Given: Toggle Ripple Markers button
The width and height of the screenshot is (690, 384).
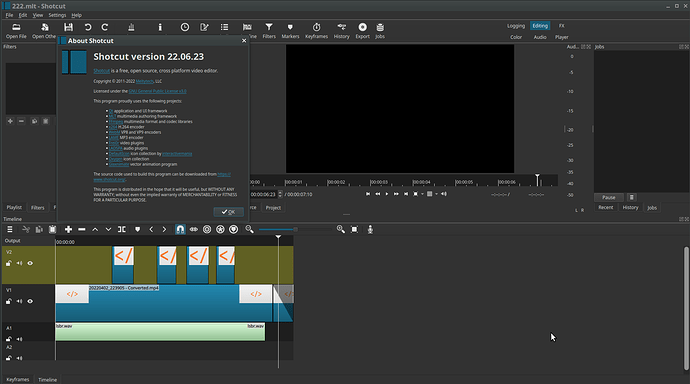Looking at the screenshot, I should pyautogui.click(x=234, y=229).
